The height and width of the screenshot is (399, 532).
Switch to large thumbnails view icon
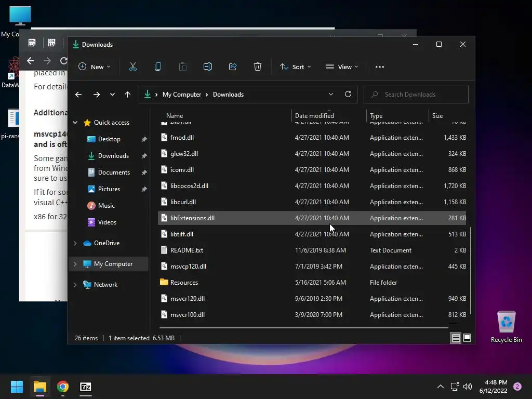click(467, 338)
